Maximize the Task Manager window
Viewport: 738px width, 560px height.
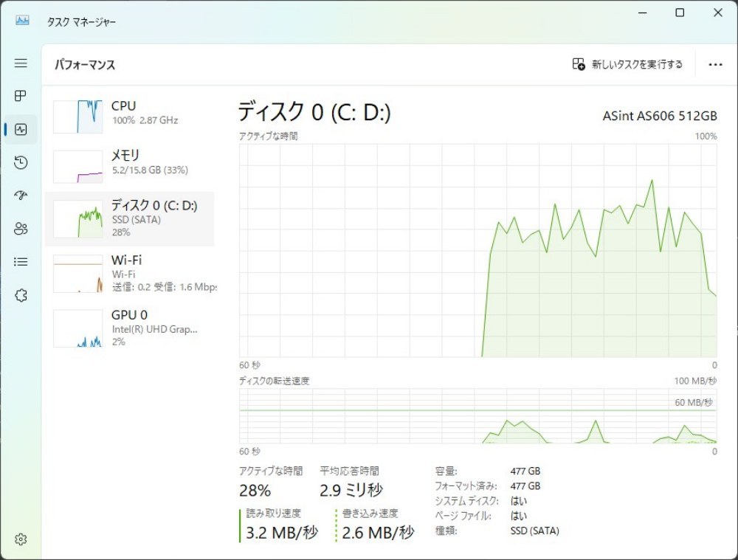pos(680,13)
